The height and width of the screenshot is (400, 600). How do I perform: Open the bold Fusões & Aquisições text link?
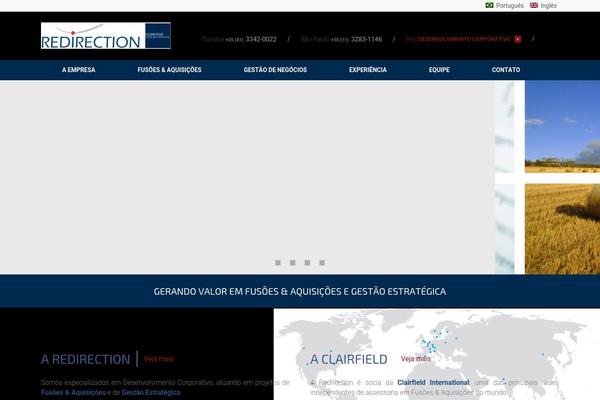[73, 392]
